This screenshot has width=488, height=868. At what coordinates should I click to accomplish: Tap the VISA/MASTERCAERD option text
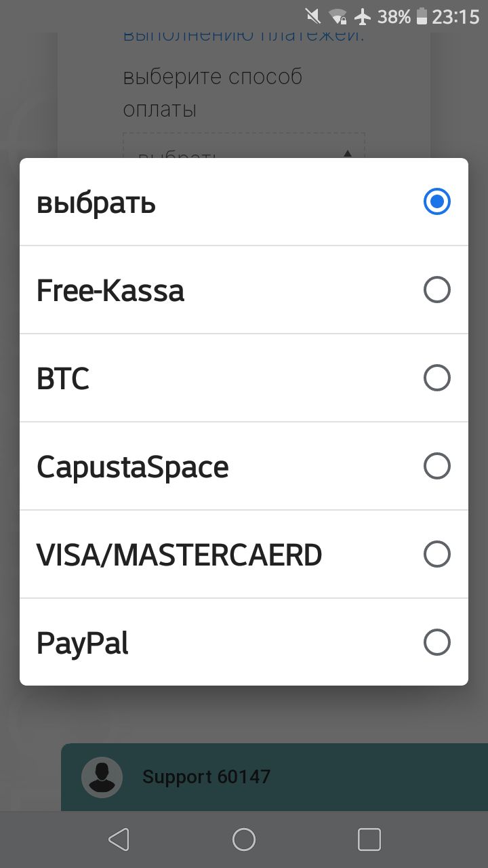point(180,555)
